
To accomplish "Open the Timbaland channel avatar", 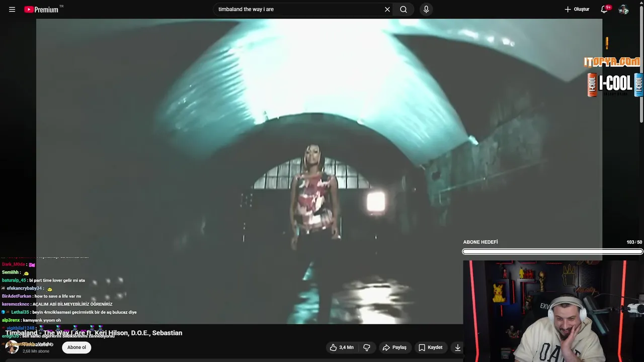I will point(12,347).
